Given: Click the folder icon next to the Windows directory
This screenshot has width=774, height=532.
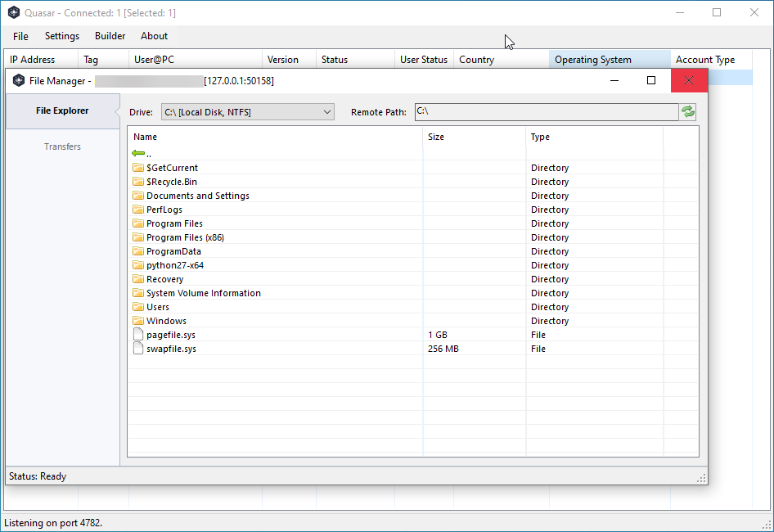Looking at the screenshot, I should [x=137, y=320].
